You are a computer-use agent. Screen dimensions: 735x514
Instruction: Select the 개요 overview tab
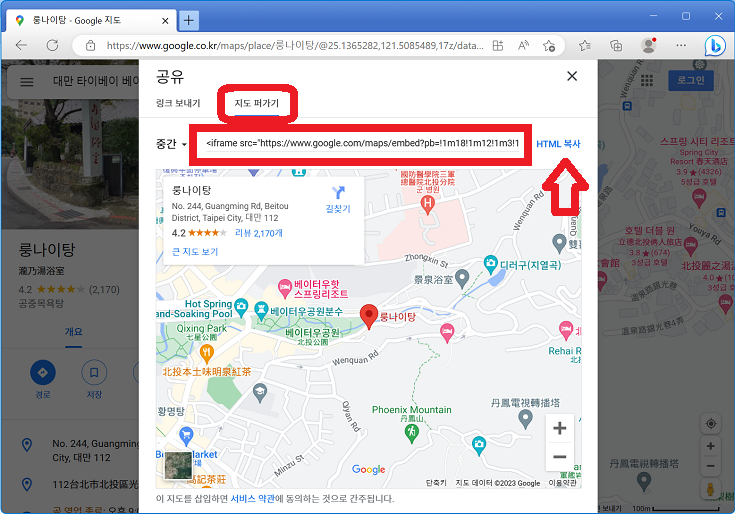click(x=74, y=332)
